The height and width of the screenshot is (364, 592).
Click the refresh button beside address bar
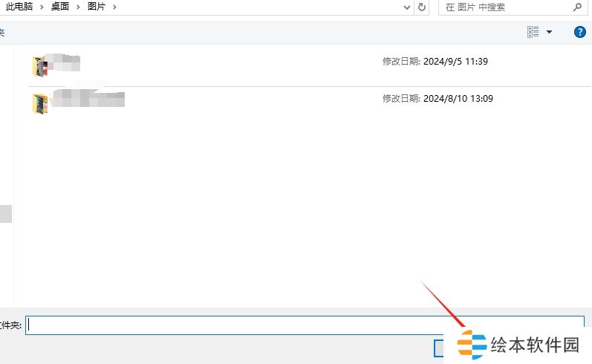(422, 7)
